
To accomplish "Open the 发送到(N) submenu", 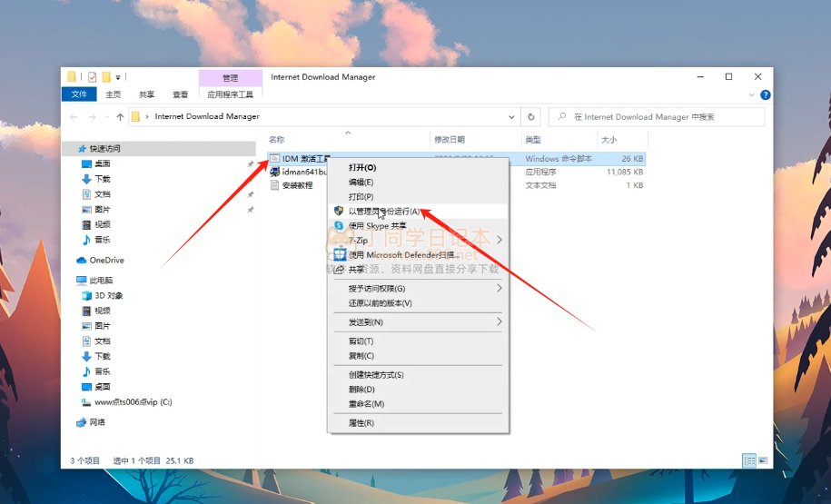I will [418, 322].
